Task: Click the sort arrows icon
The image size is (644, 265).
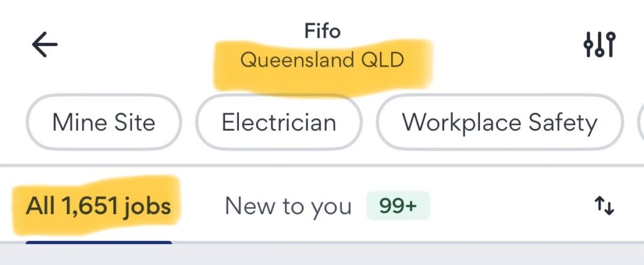Action: point(604,206)
